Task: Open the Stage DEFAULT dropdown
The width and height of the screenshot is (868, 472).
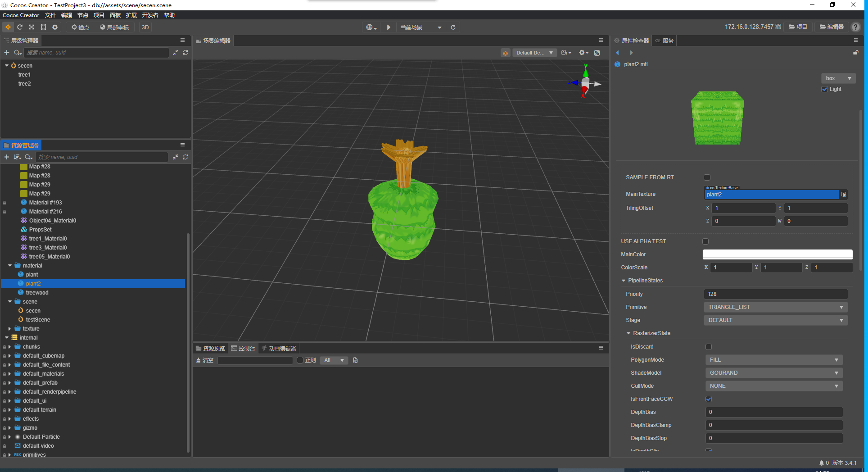Action: tap(775, 320)
